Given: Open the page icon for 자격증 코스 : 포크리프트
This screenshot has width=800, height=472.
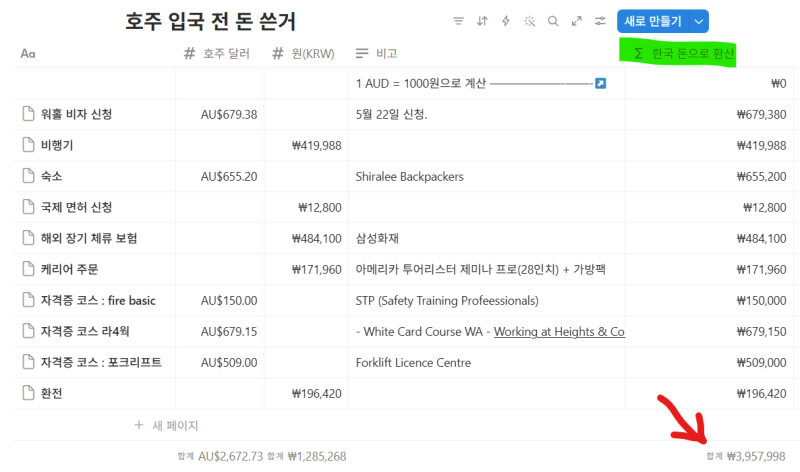Looking at the screenshot, I should tap(29, 362).
